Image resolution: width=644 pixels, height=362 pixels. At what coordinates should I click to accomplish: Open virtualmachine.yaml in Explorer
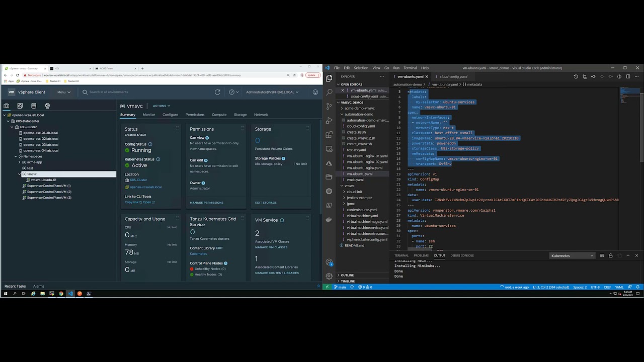pyautogui.click(x=362, y=216)
